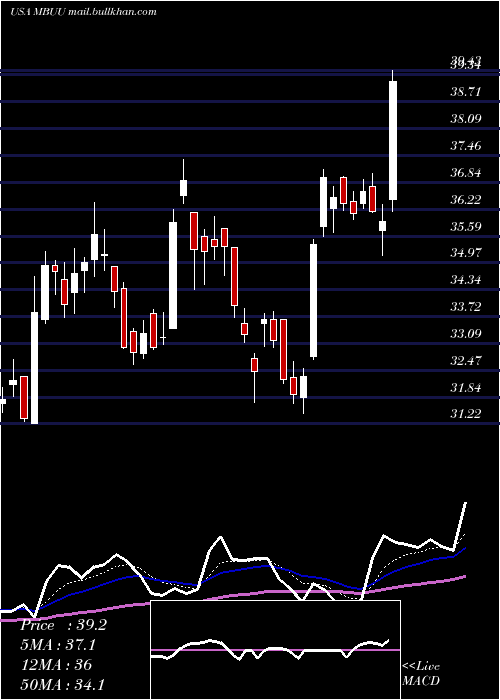This screenshot has height=700, width=500.
Task: Click the 33.09 price axis label
Action: tap(466, 333)
